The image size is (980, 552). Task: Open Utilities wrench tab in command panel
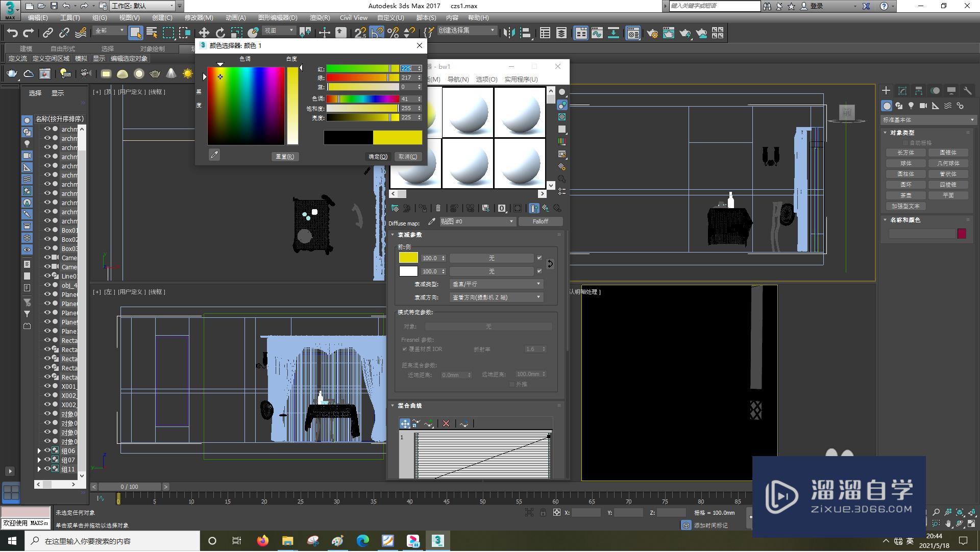click(967, 90)
